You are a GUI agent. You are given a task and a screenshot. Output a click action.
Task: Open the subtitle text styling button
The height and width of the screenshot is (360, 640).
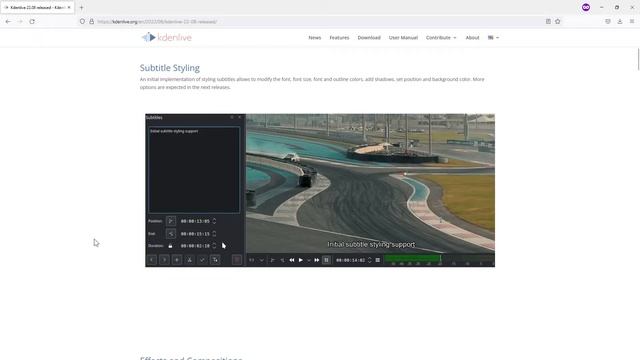click(x=215, y=260)
